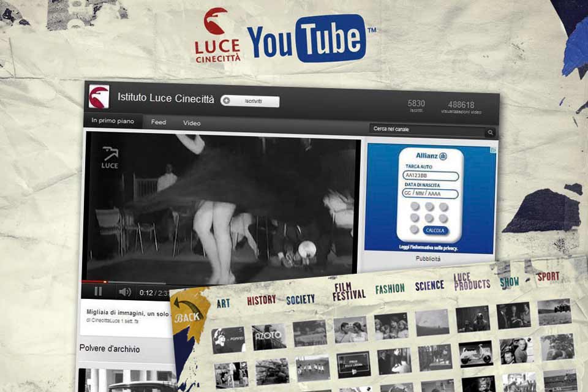Pause the playing Luce video
The width and height of the screenshot is (588, 392).
click(98, 292)
